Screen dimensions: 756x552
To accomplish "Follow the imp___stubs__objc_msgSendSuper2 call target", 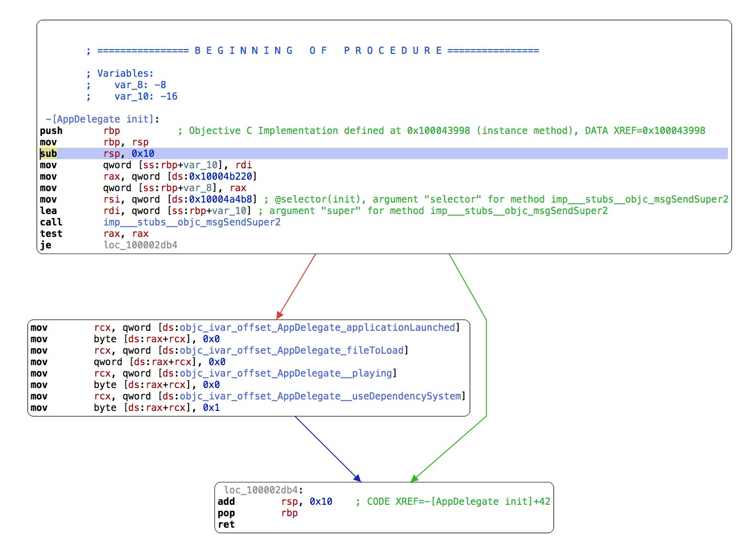I will (x=192, y=222).
